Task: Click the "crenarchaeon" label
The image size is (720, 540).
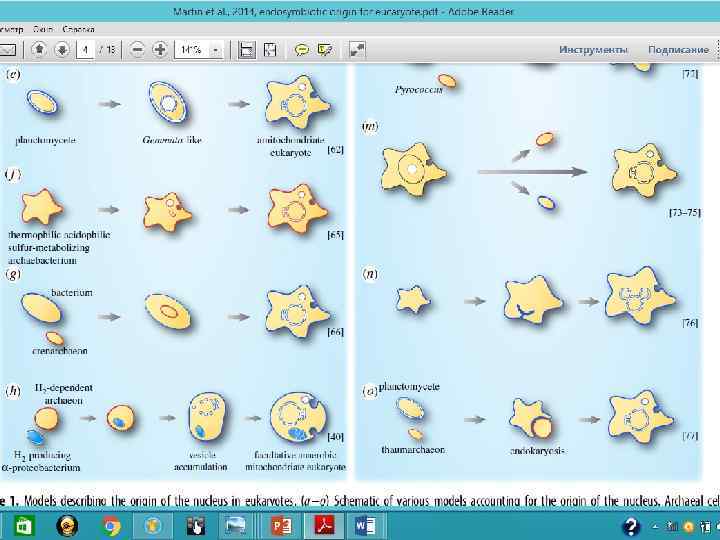Action: [x=60, y=350]
